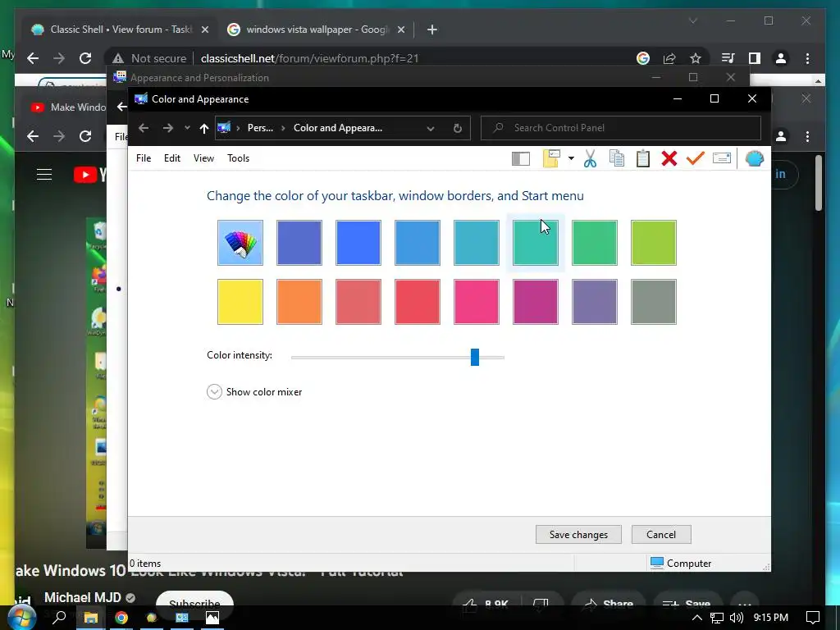Click the Color intensity slider handle
This screenshot has width=840, height=630.
coord(475,357)
